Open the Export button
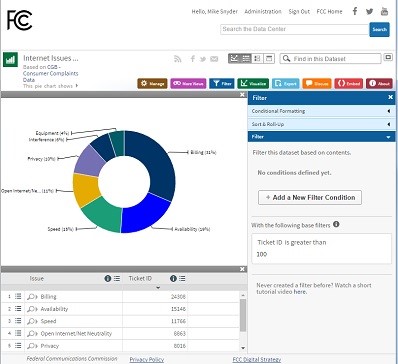Viewport: 398px width, 364px height. coord(286,83)
